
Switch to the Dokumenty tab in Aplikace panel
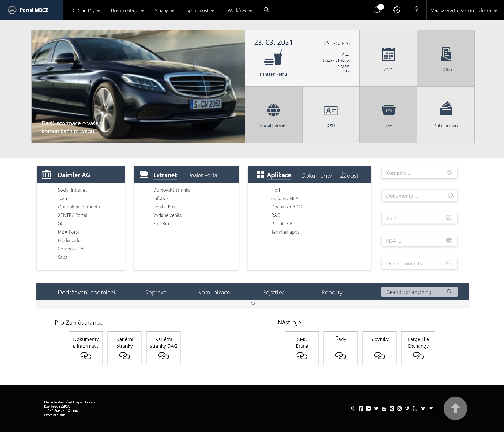coord(316,175)
